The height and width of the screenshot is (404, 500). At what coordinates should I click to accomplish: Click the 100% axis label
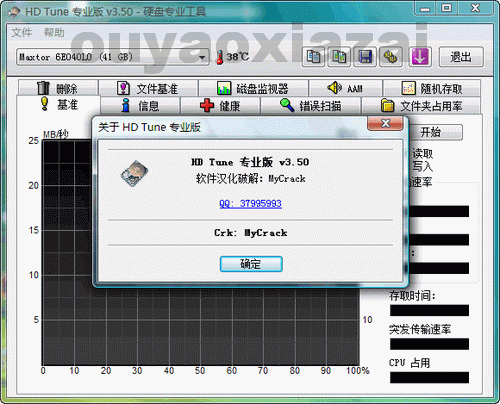coord(358,371)
